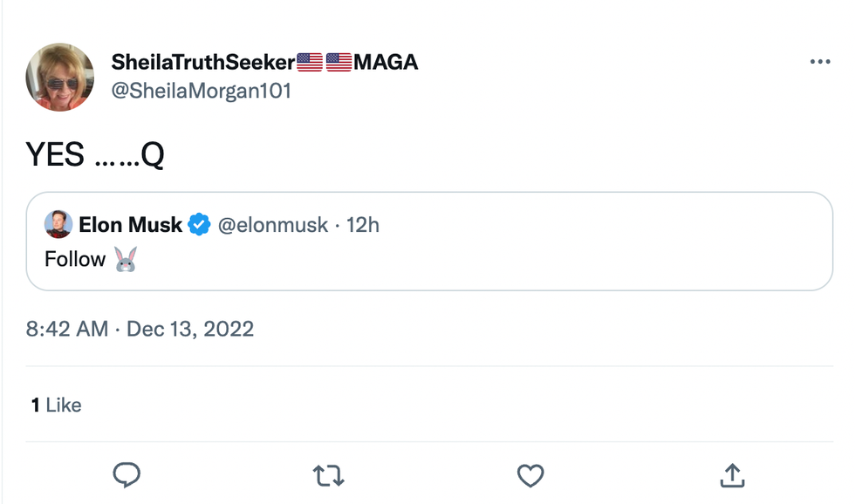Go to @SheilaMorgan101 handle

[201, 90]
